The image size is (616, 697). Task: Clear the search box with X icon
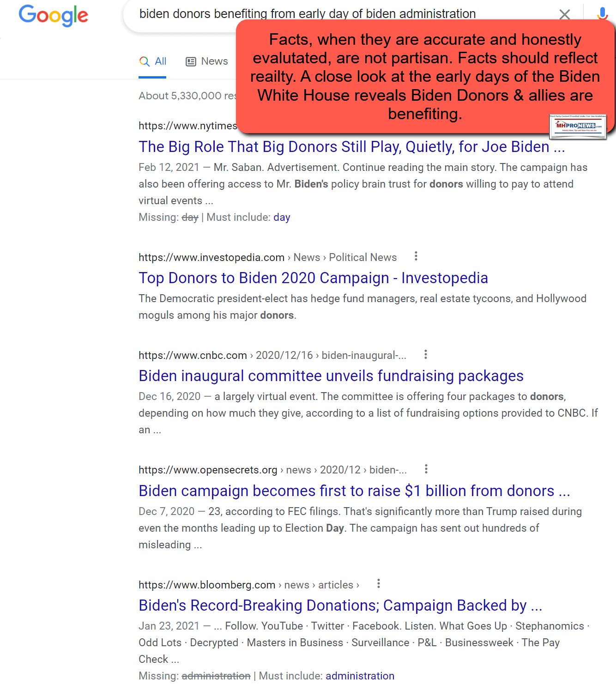(564, 14)
